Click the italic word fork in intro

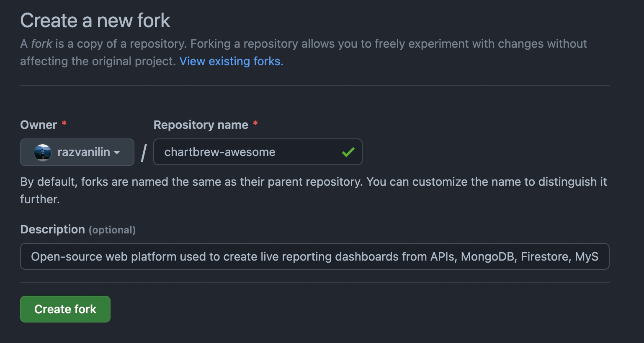(41, 44)
